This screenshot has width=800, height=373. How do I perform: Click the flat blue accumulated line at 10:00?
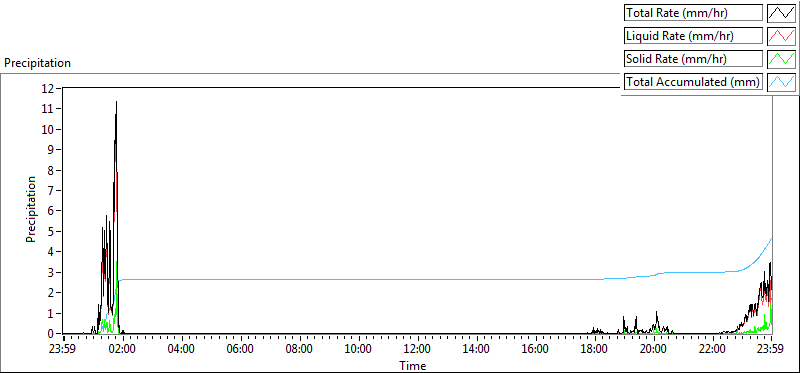(359, 280)
